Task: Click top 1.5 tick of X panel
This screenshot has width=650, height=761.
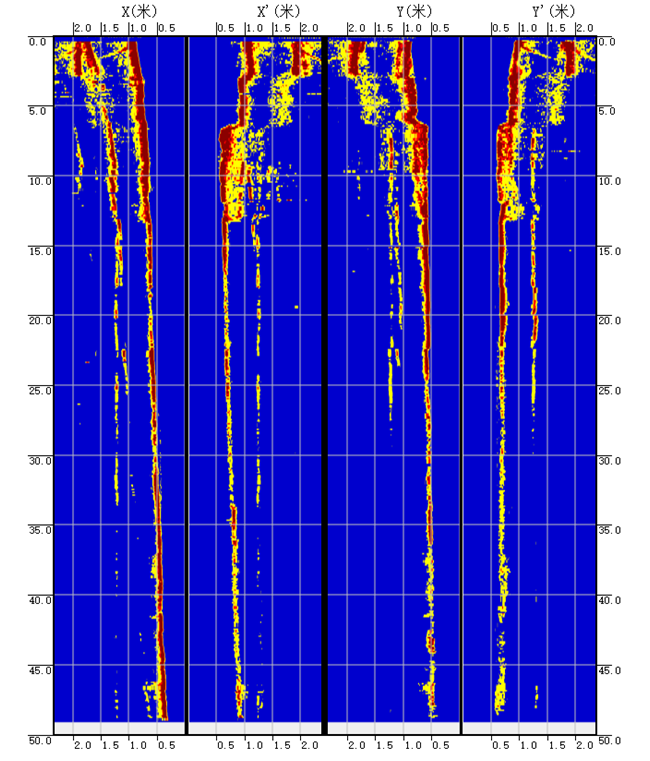Action: pyautogui.click(x=111, y=28)
